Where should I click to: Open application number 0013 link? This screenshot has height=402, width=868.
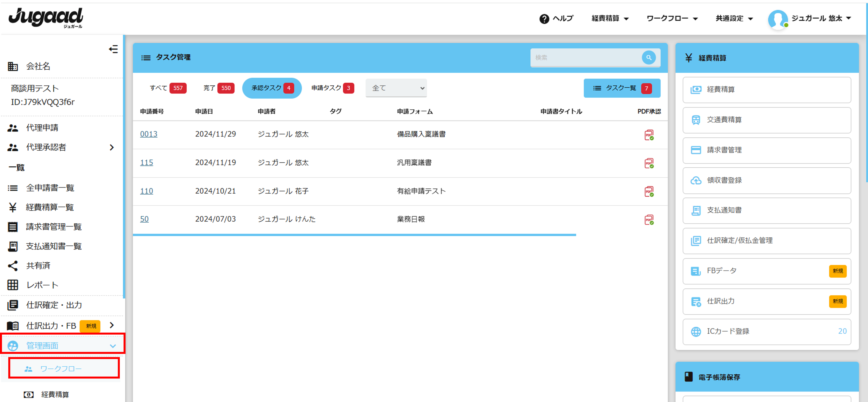149,134
